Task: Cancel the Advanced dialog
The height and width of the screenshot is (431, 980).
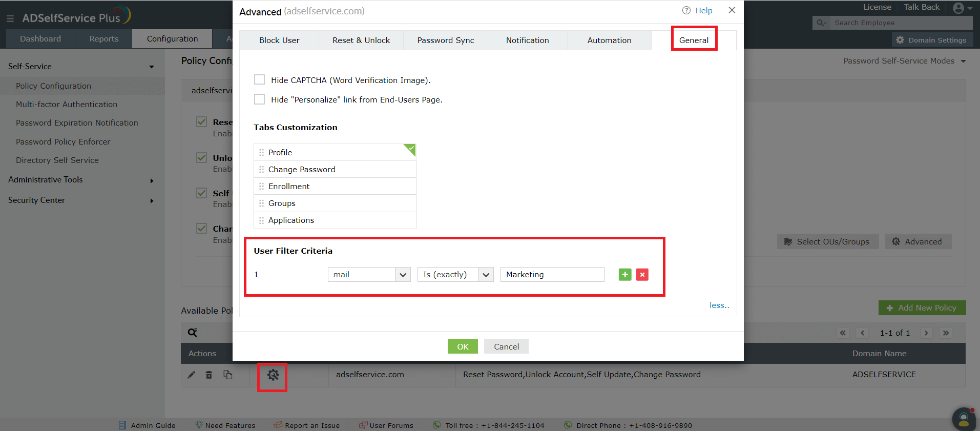Action: click(x=506, y=346)
